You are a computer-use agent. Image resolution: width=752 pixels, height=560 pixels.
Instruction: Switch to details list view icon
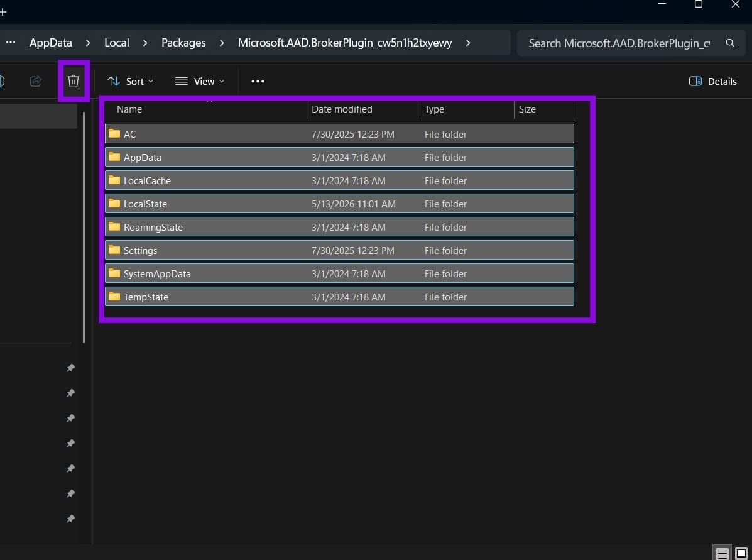tap(722, 553)
